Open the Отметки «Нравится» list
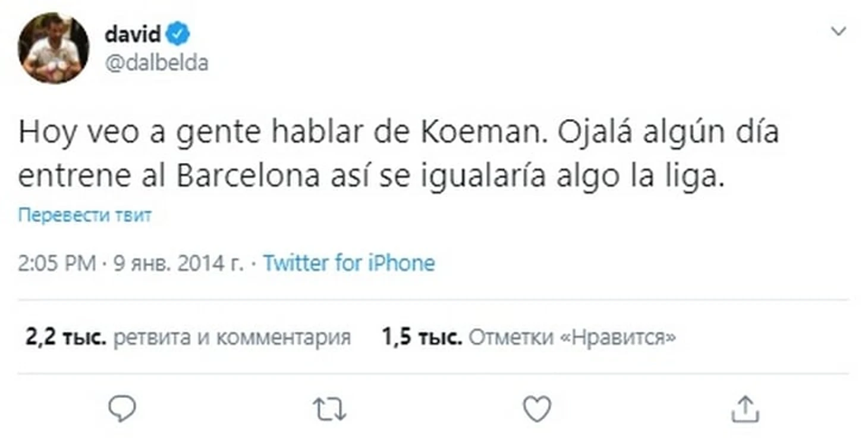The width and height of the screenshot is (868, 439). click(572, 338)
